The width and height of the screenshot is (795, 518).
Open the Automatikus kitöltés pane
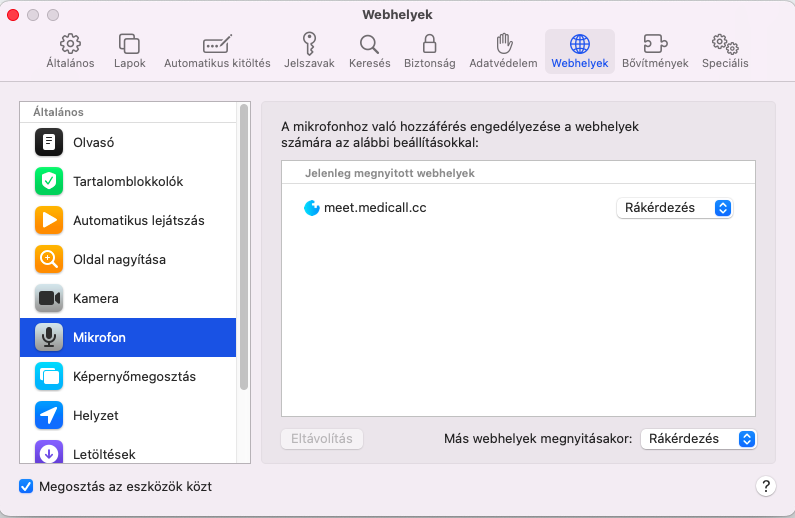click(217, 51)
